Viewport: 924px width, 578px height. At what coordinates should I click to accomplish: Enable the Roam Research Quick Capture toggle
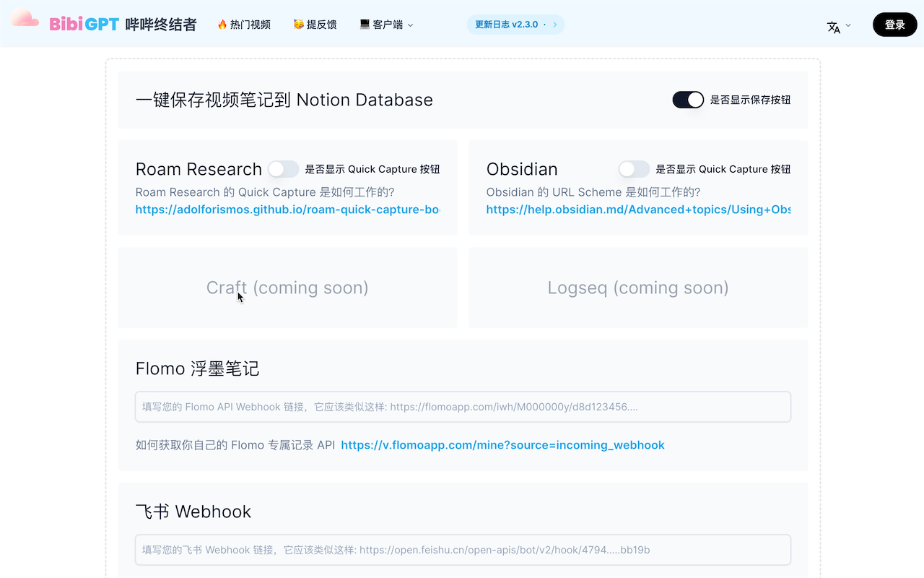283,168
